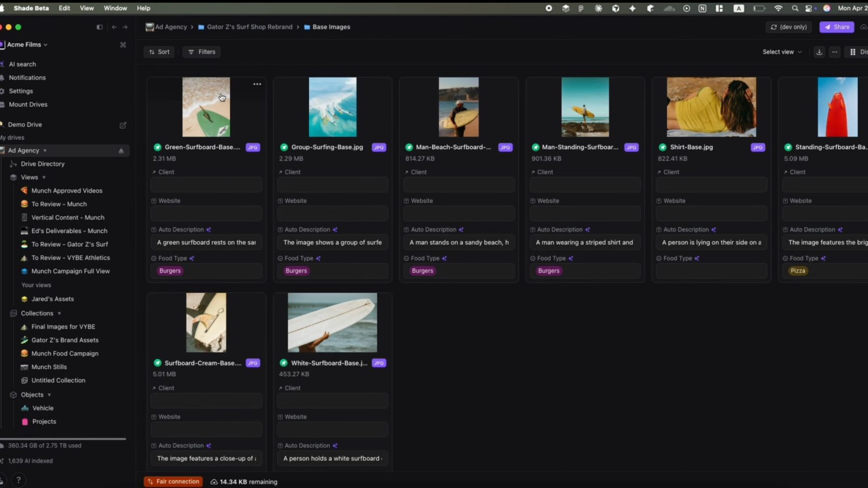Click the AI sparkle next to Food Type on Shirt-Base
This screenshot has height=488, width=868.
click(x=697, y=259)
